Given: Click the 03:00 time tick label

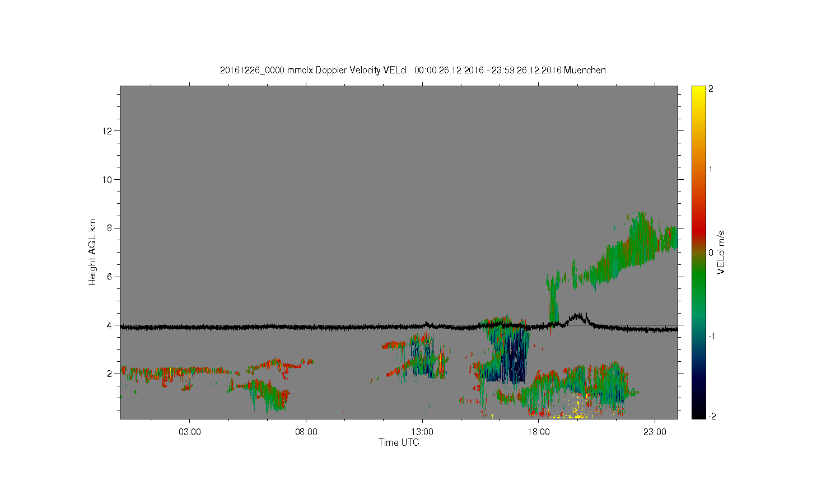Looking at the screenshot, I should pos(190,432).
